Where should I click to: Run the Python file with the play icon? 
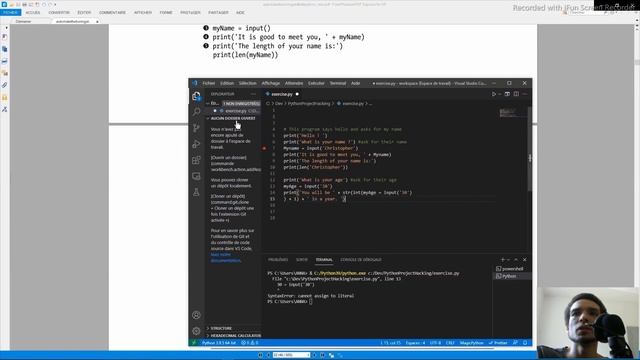click(493, 94)
